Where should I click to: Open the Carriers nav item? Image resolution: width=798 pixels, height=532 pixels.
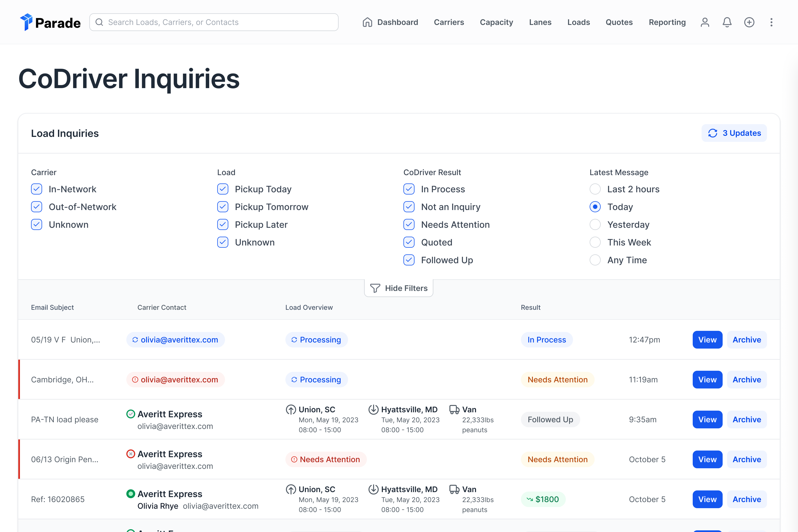point(449,22)
